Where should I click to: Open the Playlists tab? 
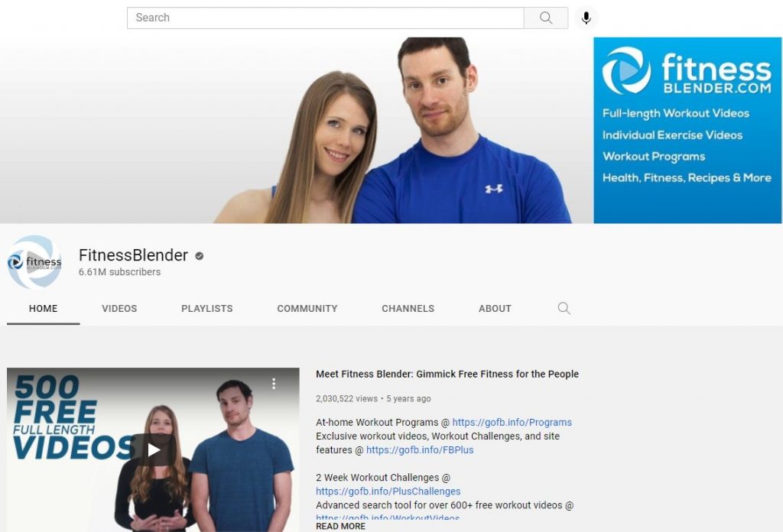206,308
